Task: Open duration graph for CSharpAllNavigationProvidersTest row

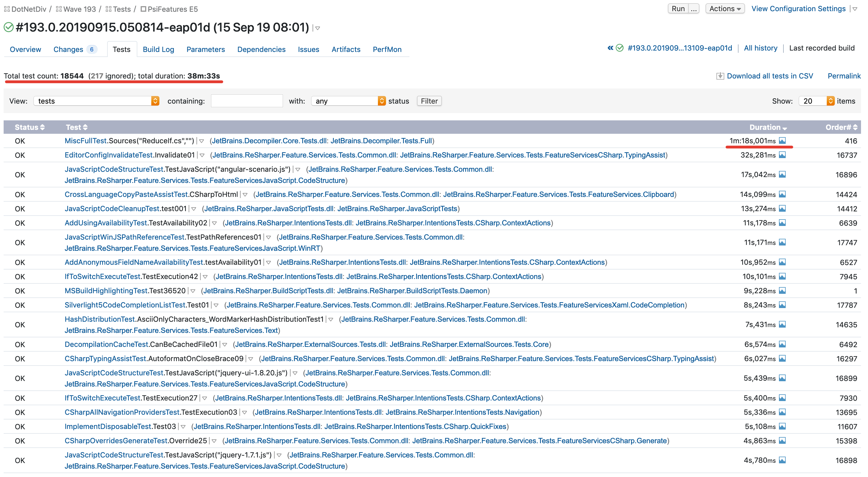Action: [782, 412]
